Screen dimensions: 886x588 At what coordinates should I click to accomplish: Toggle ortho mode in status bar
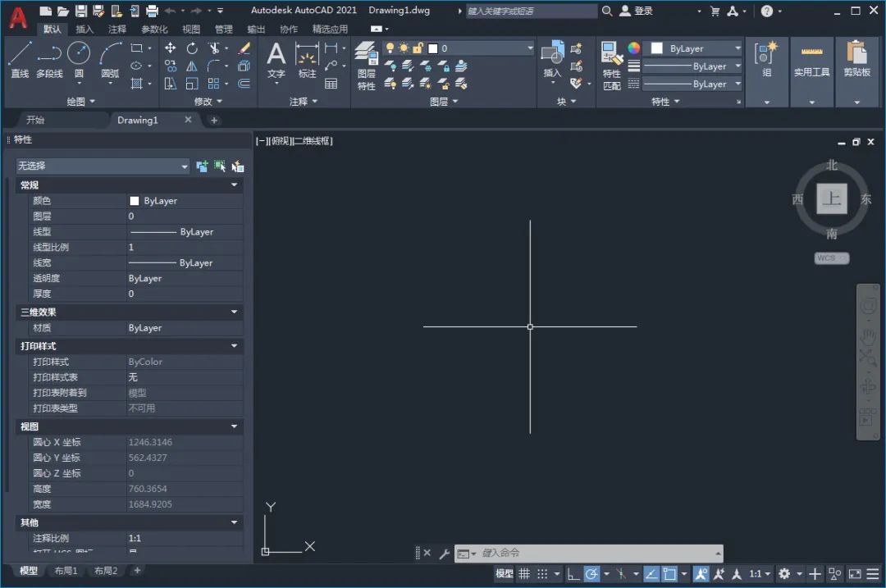(573, 574)
